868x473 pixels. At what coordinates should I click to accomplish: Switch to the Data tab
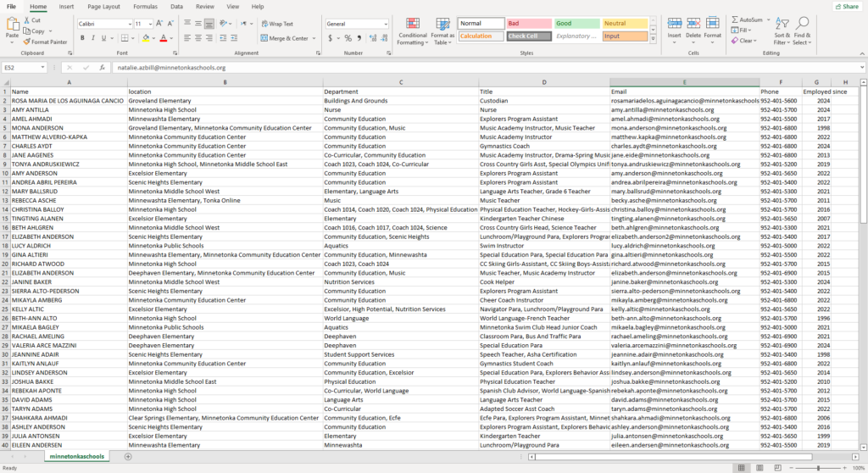pyautogui.click(x=176, y=7)
